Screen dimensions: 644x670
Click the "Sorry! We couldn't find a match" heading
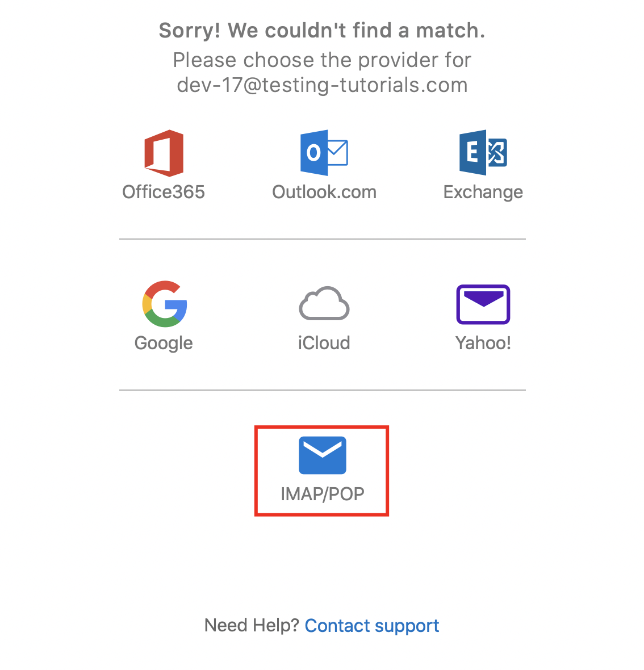point(322,31)
